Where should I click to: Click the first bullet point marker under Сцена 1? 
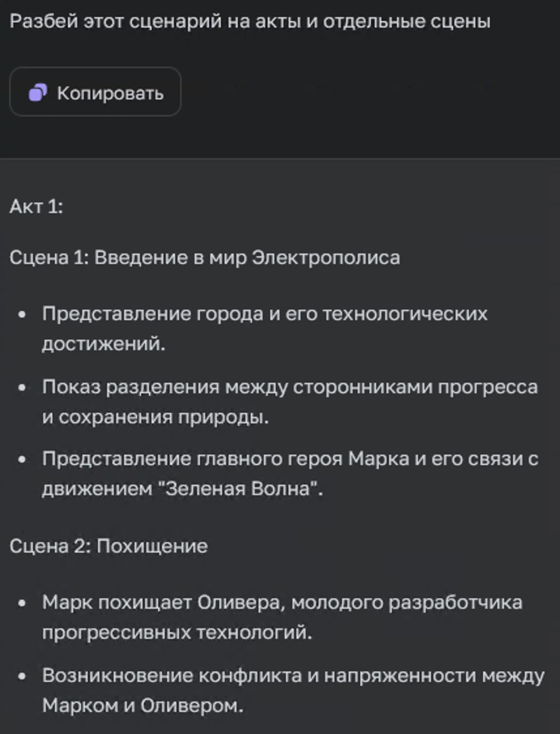pyautogui.click(x=22, y=313)
